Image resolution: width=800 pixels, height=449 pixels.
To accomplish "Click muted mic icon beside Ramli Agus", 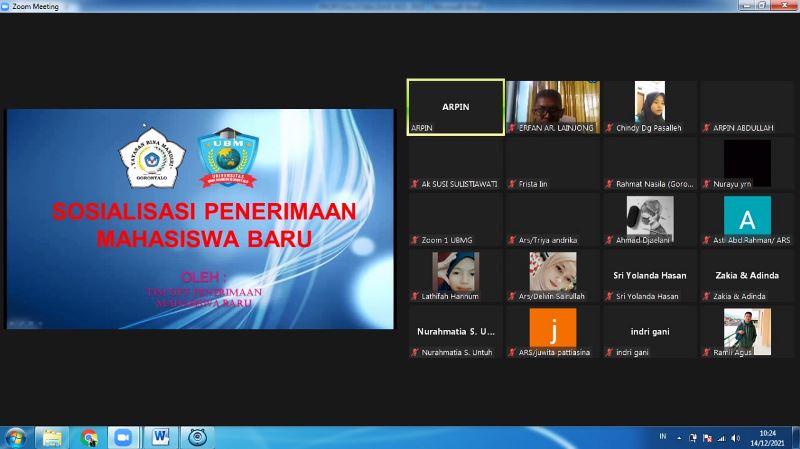I will pos(708,352).
